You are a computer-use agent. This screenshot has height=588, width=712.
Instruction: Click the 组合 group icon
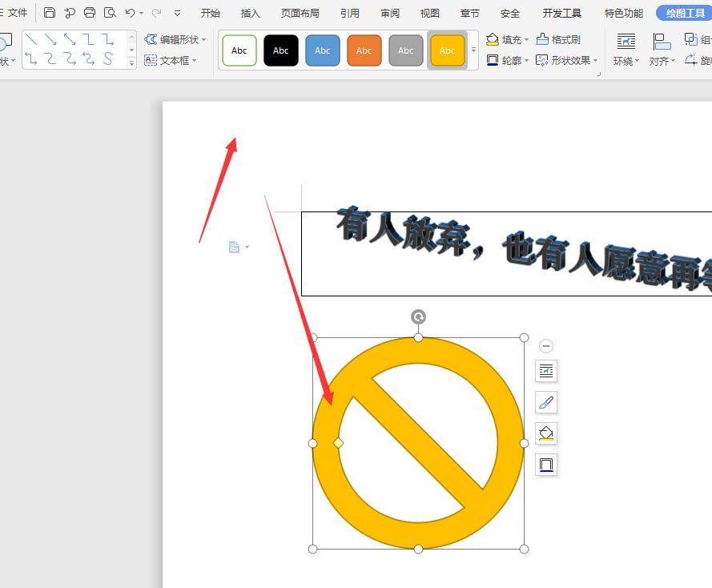691,38
